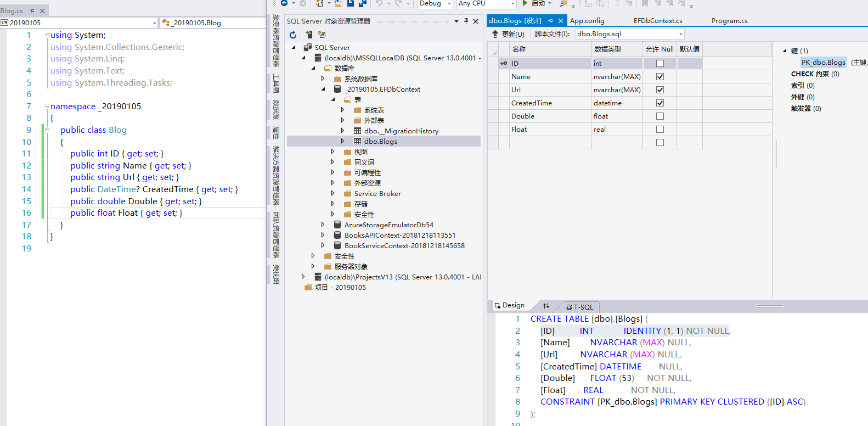Image resolution: width=868 pixels, height=426 pixels.
Task: Select dbo.__MigrationHistory table in tree
Action: [401, 131]
